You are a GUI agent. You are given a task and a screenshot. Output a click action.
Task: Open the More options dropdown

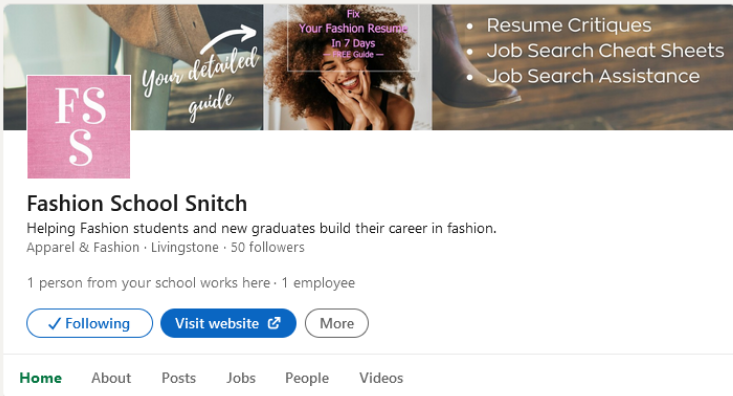click(337, 323)
